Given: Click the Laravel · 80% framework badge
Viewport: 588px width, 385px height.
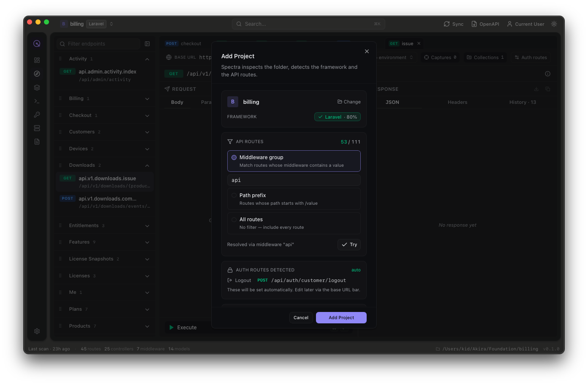Looking at the screenshot, I should 338,117.
